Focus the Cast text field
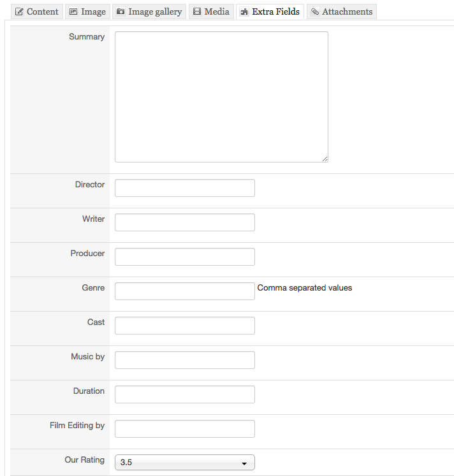 pos(185,326)
